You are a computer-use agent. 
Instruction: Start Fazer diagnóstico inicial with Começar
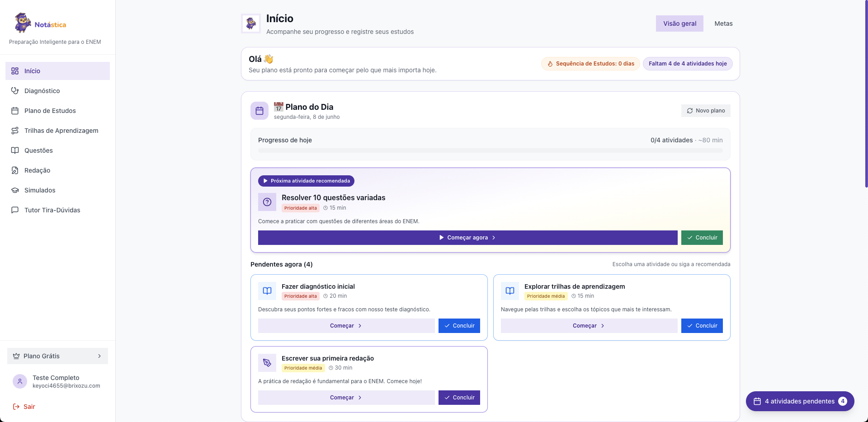pos(346,326)
